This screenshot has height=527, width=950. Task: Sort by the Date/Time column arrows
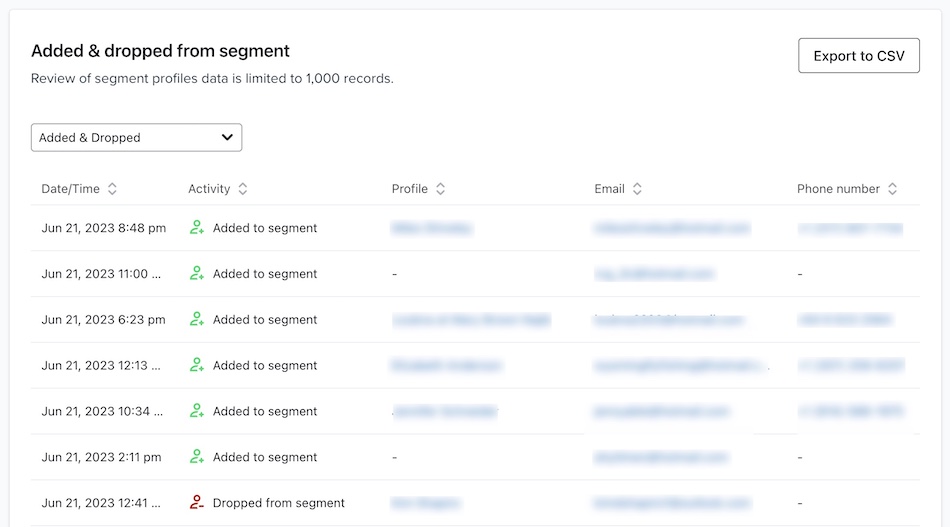(x=112, y=189)
